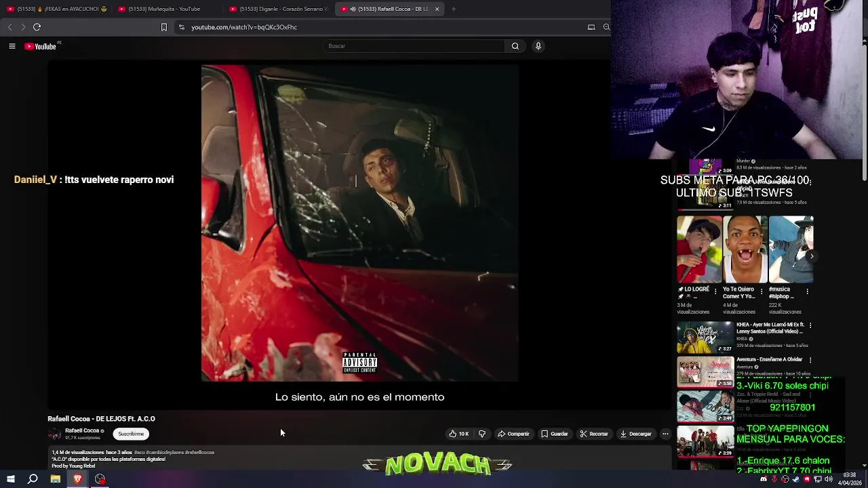Dislike the video with thumbs-down

coord(482,434)
